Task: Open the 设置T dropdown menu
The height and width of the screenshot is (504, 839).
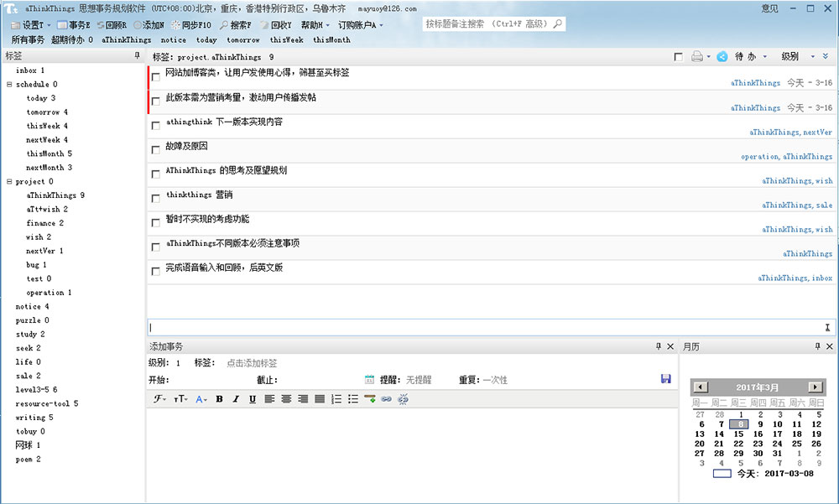Action: coord(31,25)
